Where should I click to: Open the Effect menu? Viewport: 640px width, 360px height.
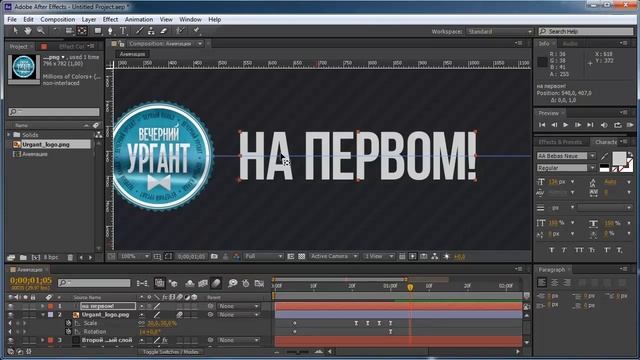pyautogui.click(x=110, y=19)
